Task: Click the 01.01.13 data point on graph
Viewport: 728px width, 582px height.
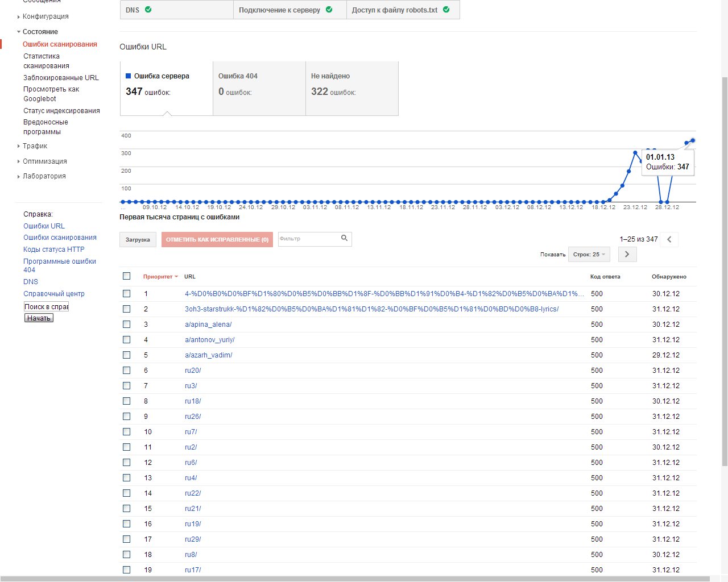Action: coord(692,140)
